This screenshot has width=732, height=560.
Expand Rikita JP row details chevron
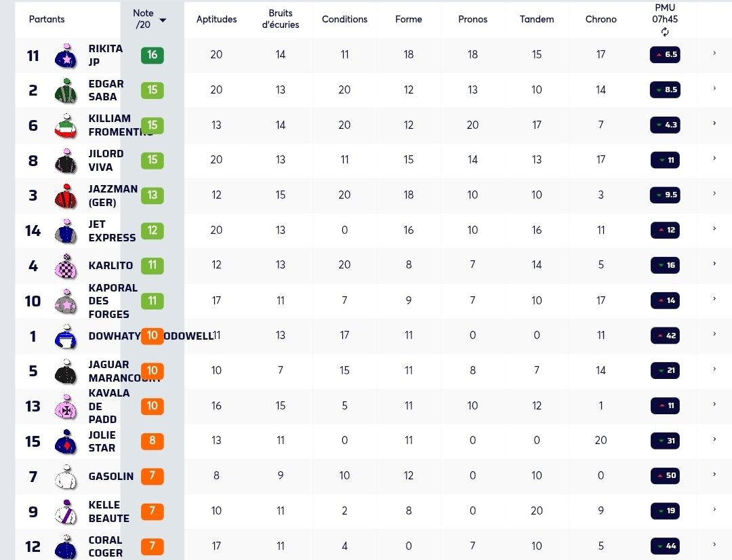714,54
